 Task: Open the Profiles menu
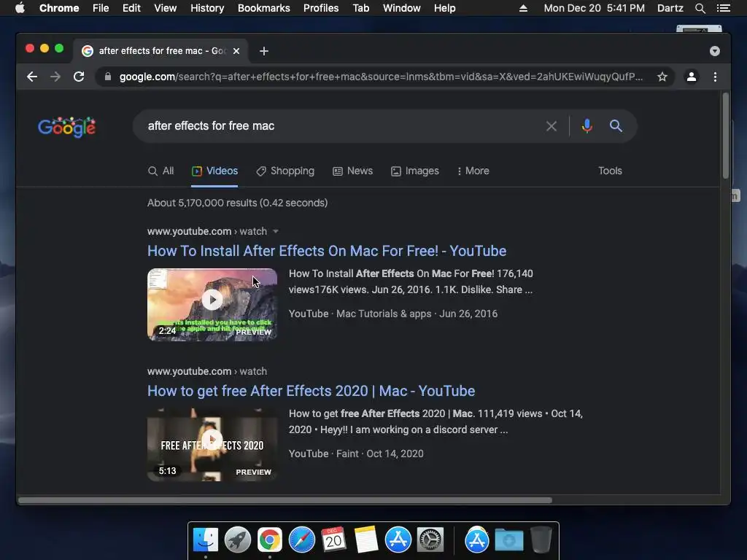(x=321, y=8)
